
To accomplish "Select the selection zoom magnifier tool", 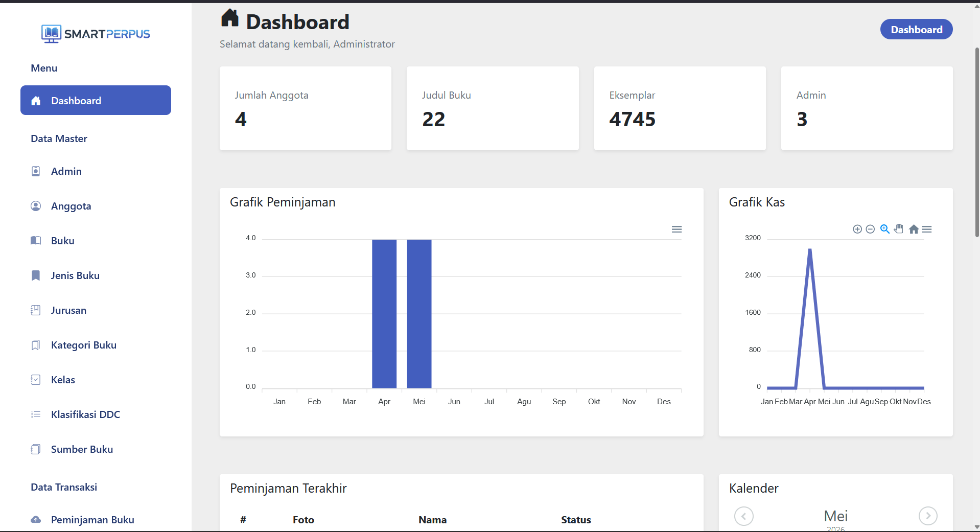I will coord(885,229).
